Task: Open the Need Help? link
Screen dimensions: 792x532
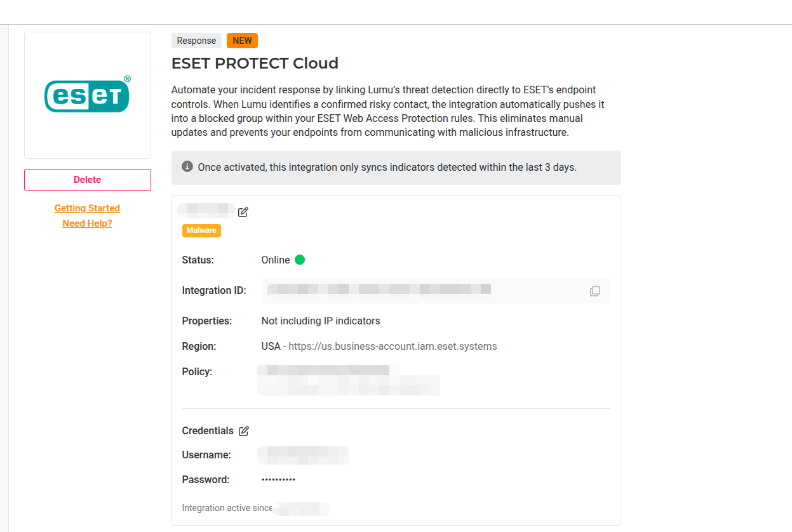Action: tap(88, 223)
